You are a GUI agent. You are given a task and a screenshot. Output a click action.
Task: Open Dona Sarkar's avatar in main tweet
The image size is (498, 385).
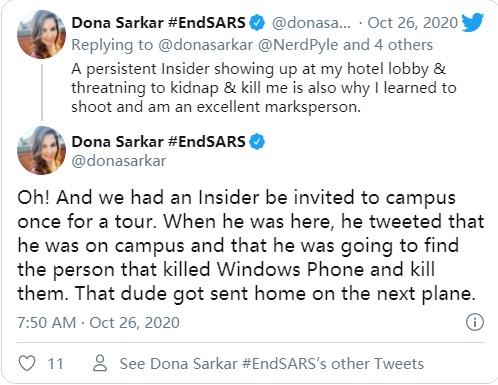coord(41,150)
